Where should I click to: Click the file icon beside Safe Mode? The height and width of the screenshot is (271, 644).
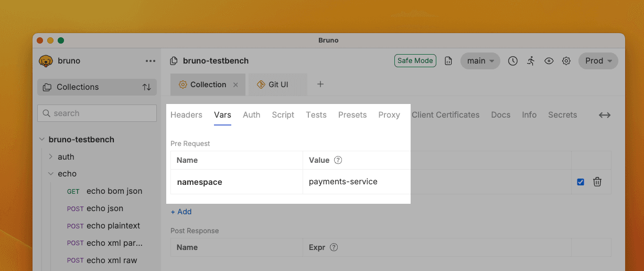click(448, 61)
